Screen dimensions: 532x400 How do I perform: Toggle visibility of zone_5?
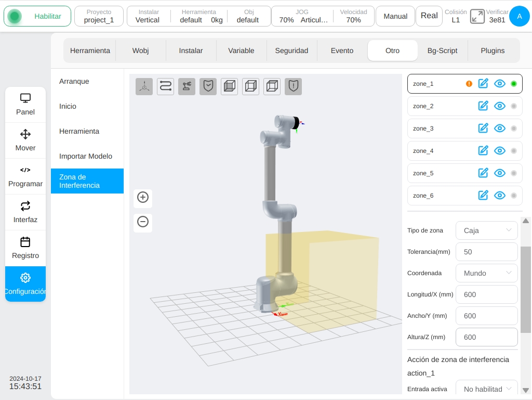point(500,173)
